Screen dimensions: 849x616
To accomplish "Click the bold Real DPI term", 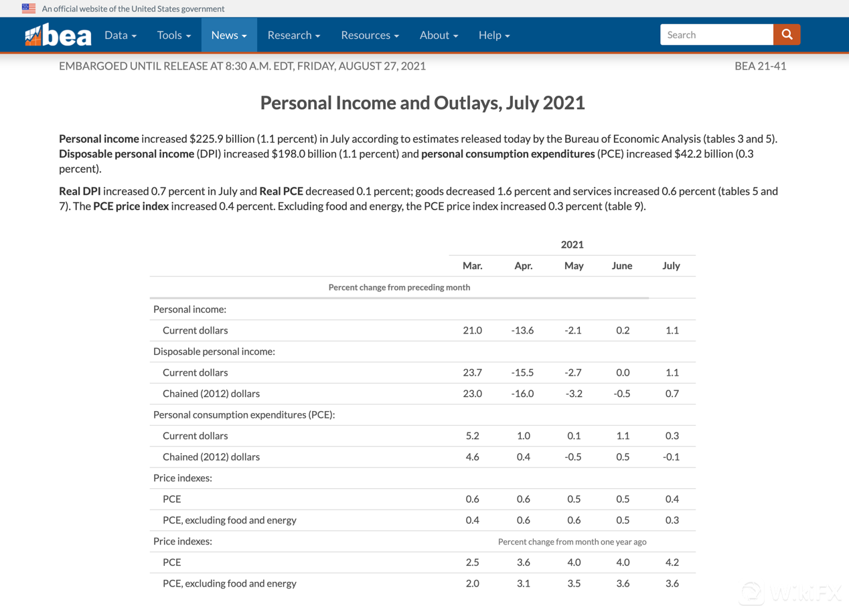I will click(x=80, y=191).
